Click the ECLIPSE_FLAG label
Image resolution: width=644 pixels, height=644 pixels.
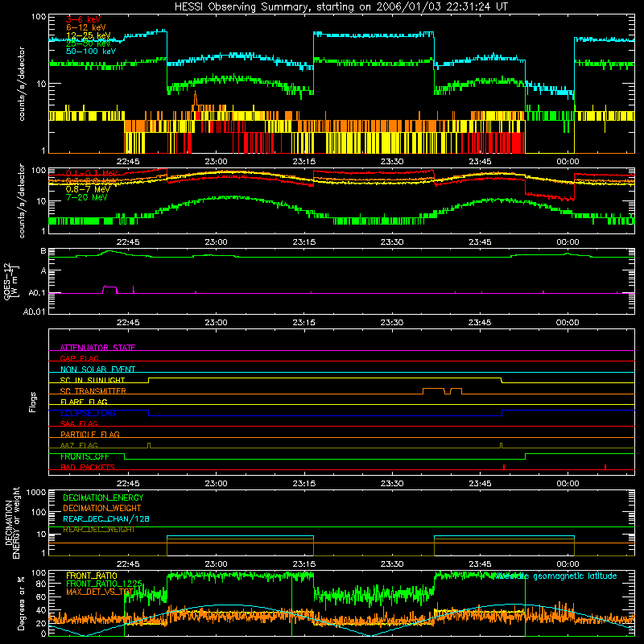coord(88,413)
